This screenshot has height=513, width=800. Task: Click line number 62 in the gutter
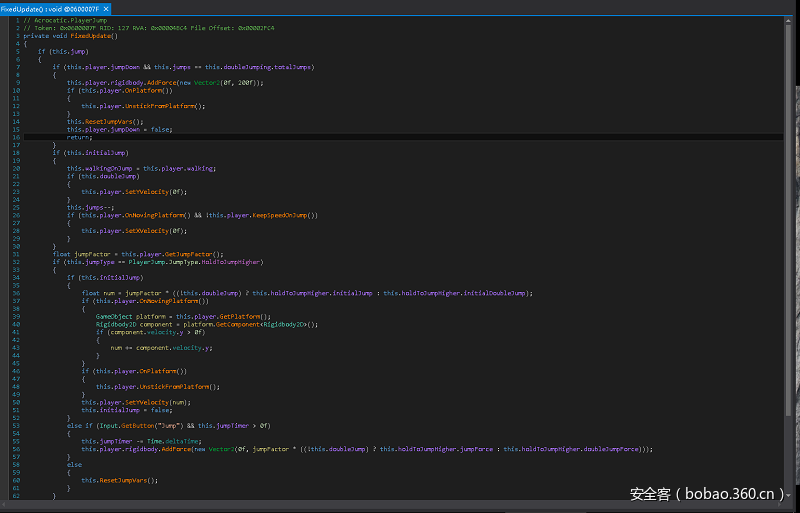pos(17,495)
